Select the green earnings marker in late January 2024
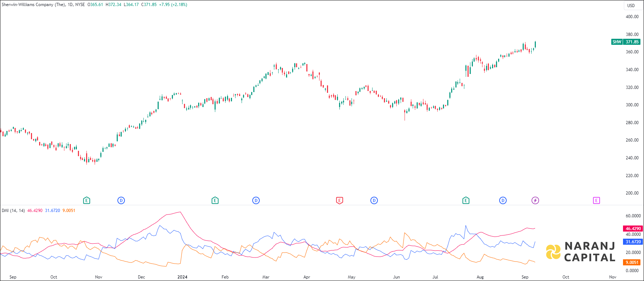 215,201
